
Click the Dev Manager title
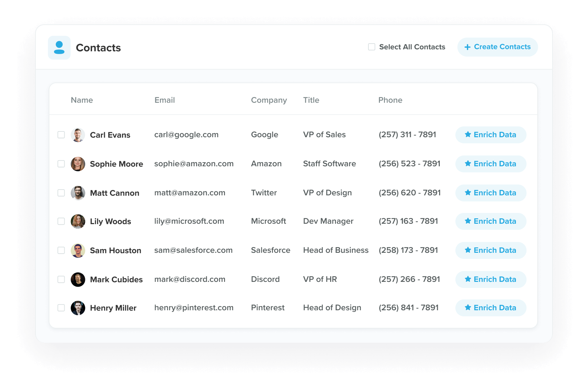328,221
